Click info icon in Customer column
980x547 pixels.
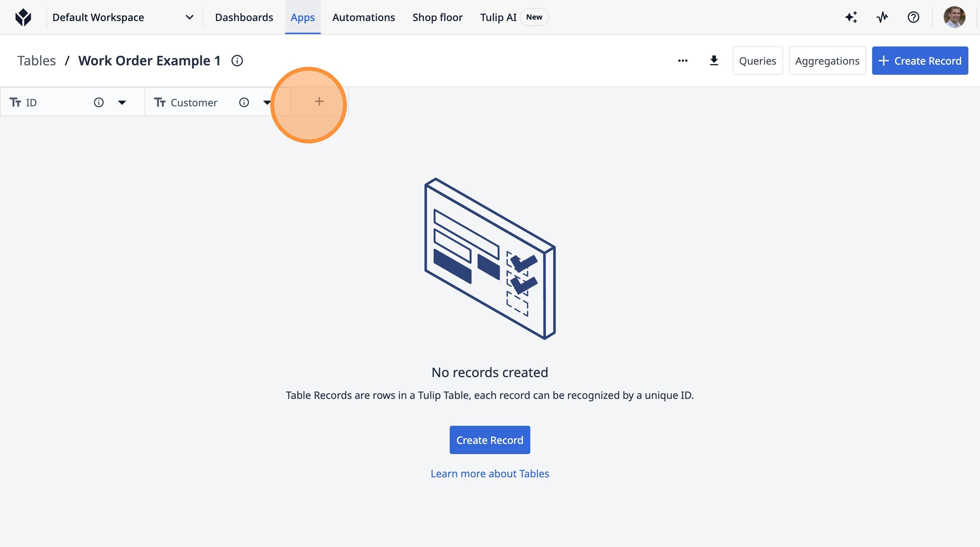pyautogui.click(x=244, y=103)
